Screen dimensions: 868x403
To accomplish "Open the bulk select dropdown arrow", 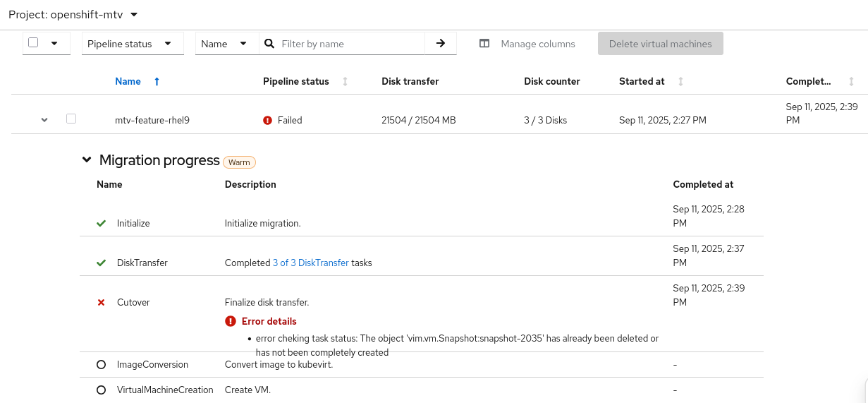I will point(54,43).
